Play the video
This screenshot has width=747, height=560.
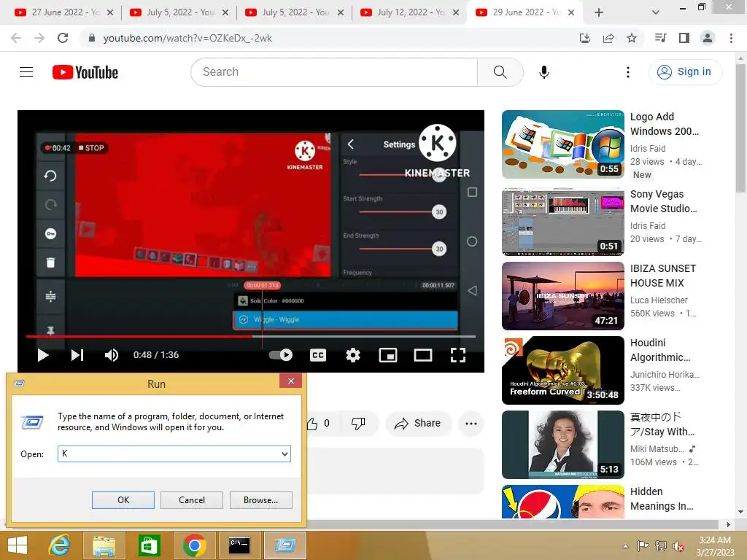coord(43,355)
